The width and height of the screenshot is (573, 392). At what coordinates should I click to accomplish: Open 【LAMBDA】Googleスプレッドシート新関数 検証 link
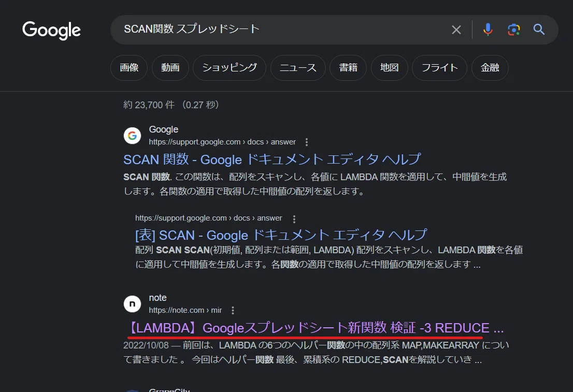[316, 328]
